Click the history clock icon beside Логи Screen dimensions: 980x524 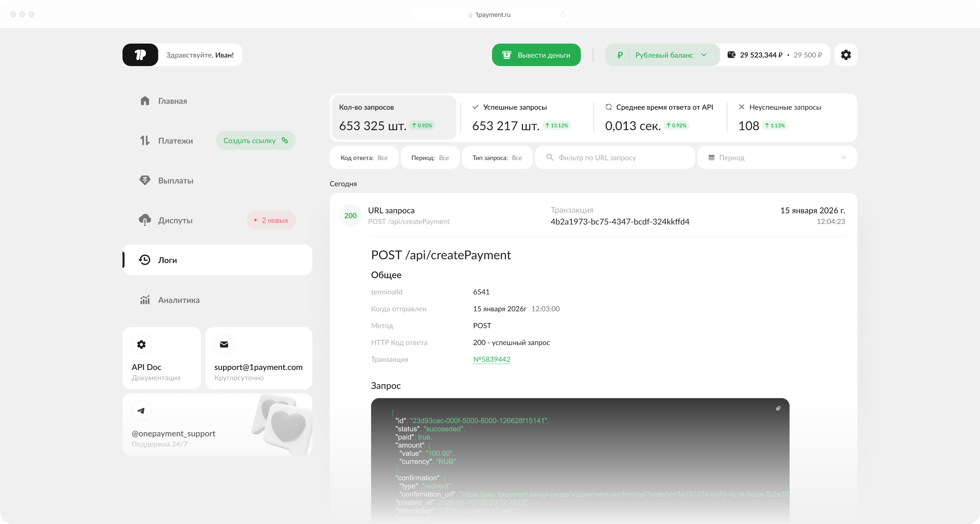[145, 260]
